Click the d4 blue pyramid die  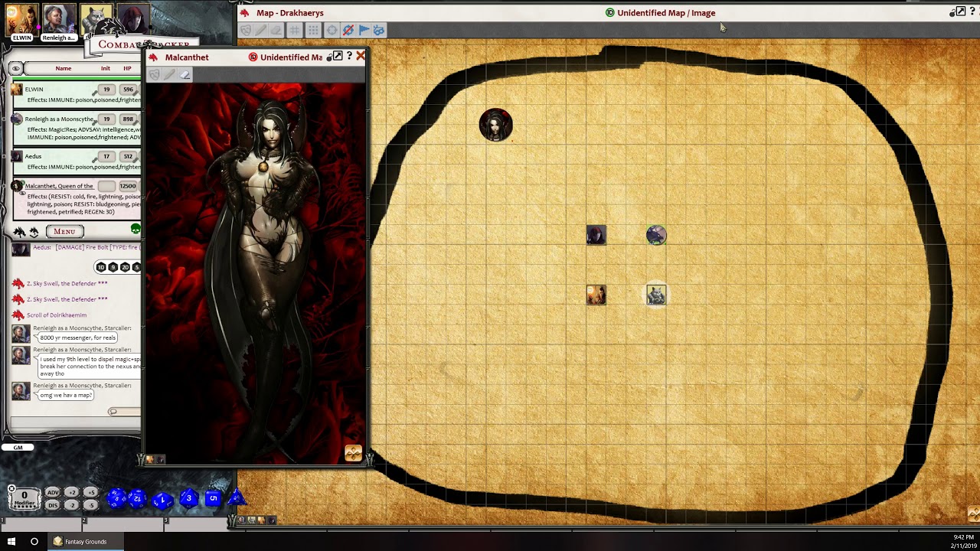point(236,498)
